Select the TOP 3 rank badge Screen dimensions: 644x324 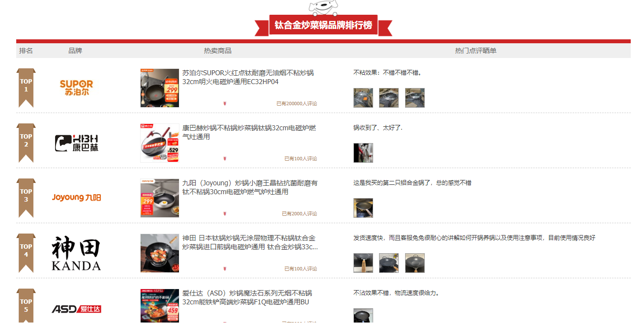(26, 198)
